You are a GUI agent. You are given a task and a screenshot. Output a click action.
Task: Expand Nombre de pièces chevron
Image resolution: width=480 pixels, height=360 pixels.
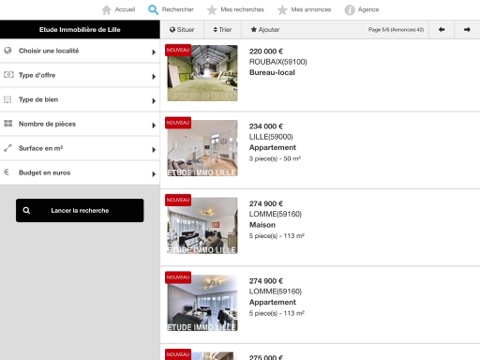click(x=154, y=125)
